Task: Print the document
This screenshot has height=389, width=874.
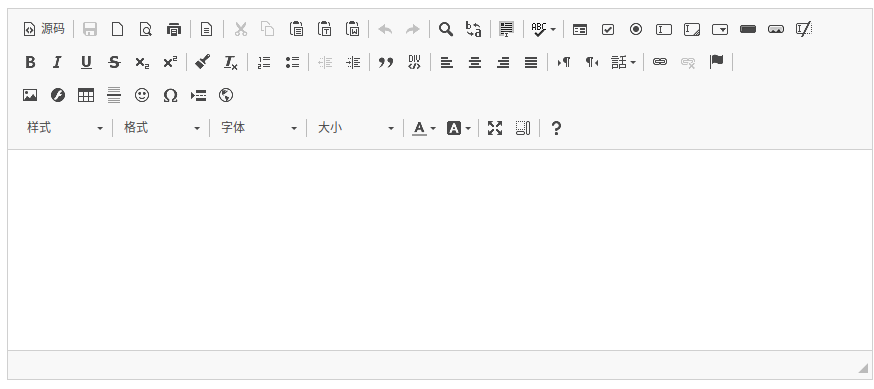Action: coord(174,29)
